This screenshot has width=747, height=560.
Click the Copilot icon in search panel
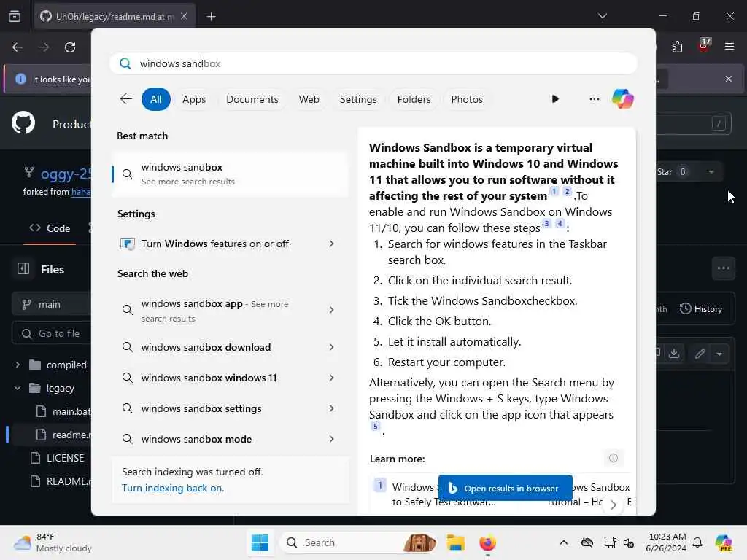pos(623,99)
